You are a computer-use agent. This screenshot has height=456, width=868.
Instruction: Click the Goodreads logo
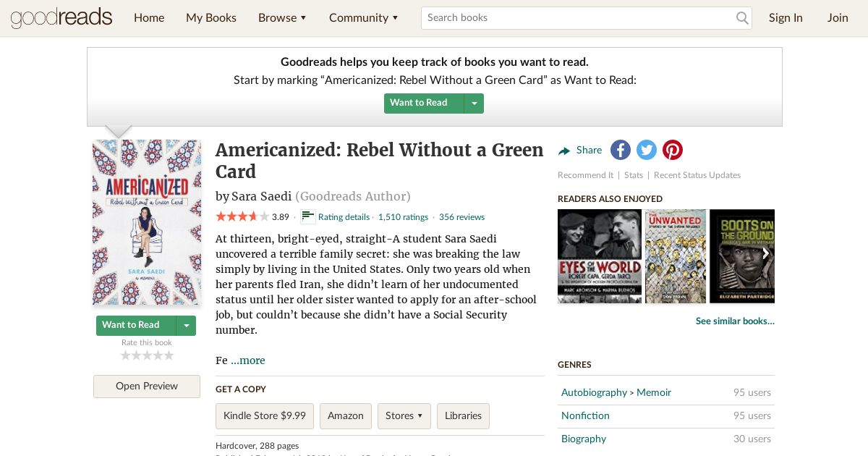pos(61,17)
